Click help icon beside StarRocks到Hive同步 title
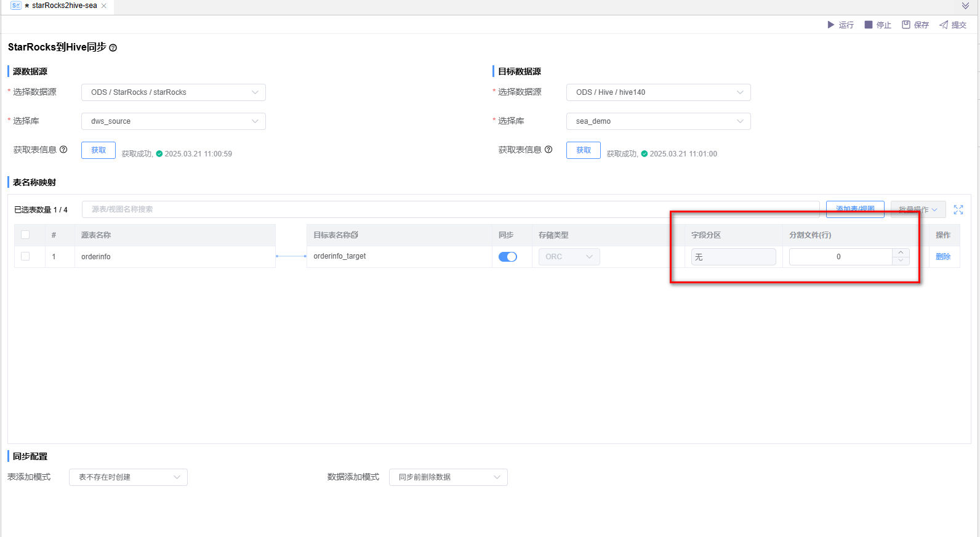This screenshot has height=537, width=980. pos(113,48)
